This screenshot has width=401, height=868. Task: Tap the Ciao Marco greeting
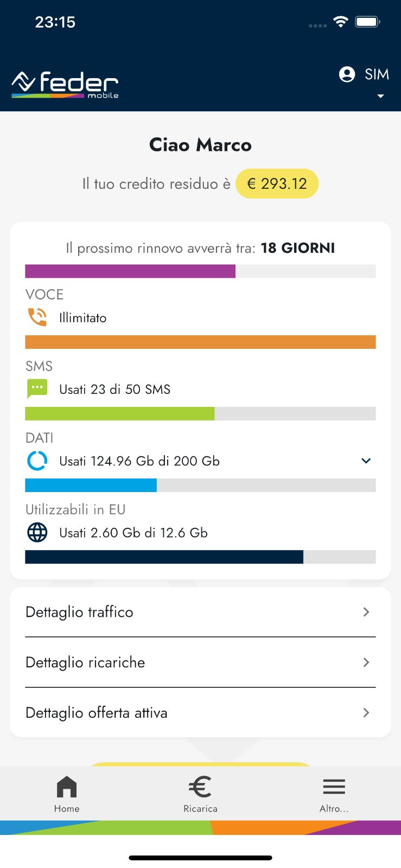(200, 145)
